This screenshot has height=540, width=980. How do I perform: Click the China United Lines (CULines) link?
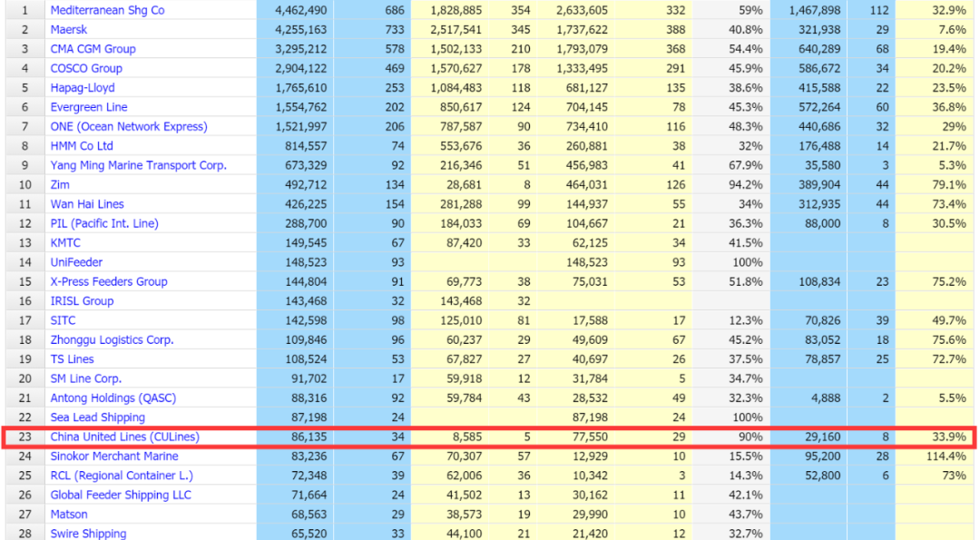tap(124, 437)
